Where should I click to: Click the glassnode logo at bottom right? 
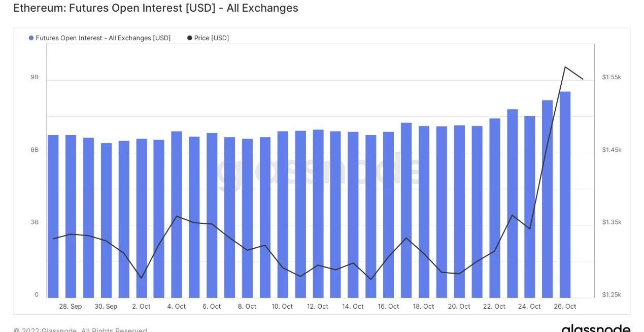595,328
